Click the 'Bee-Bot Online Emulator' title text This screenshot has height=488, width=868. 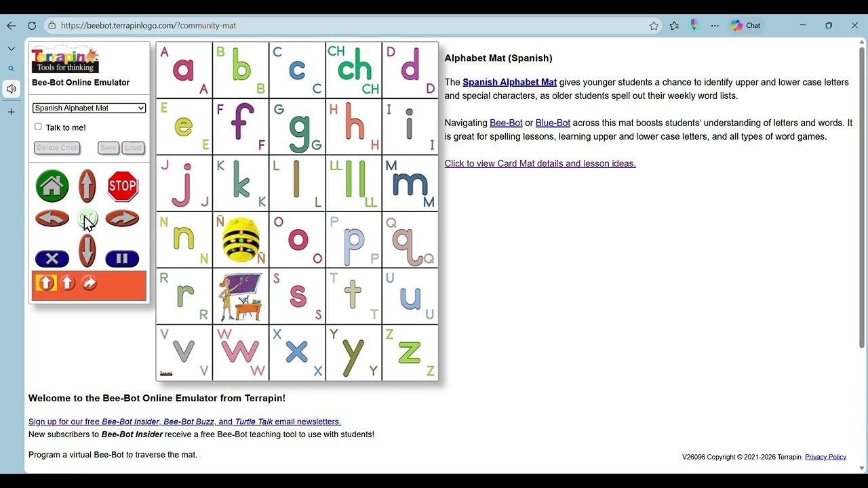[81, 83]
